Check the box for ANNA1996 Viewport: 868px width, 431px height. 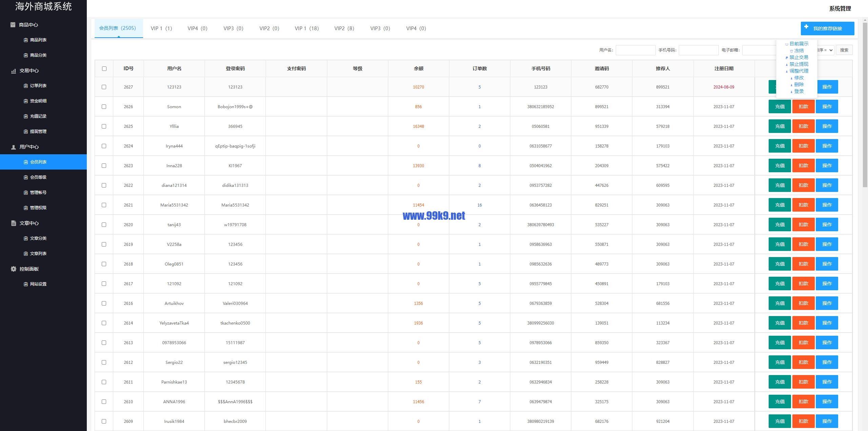click(104, 402)
